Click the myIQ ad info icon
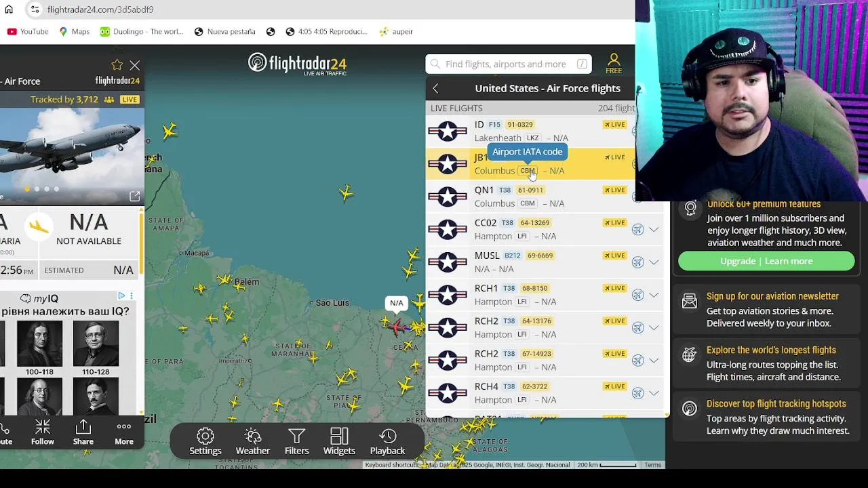Screen dimensions: 868x488 click(x=121, y=296)
